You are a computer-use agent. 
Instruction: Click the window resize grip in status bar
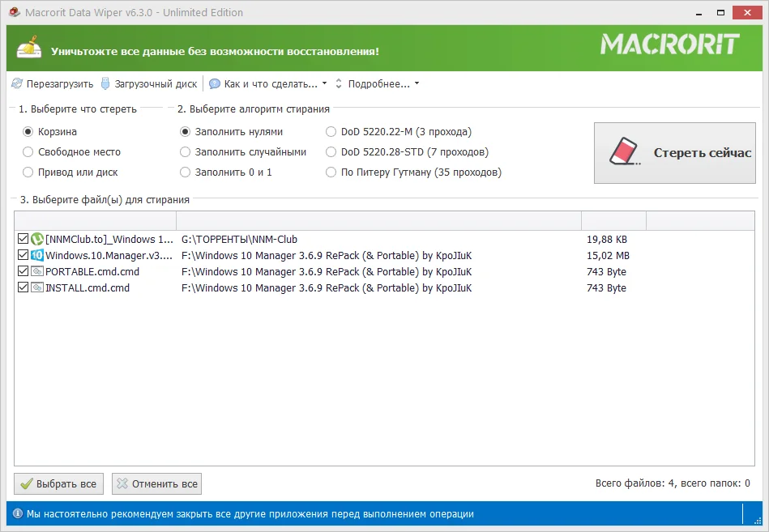pyautogui.click(x=758, y=520)
